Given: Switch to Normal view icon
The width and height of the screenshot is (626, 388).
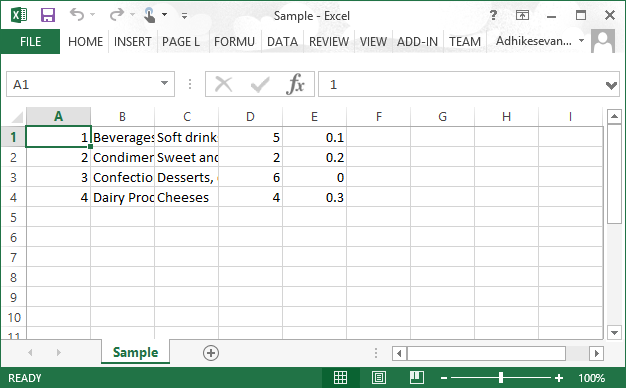Looking at the screenshot, I should (x=340, y=378).
